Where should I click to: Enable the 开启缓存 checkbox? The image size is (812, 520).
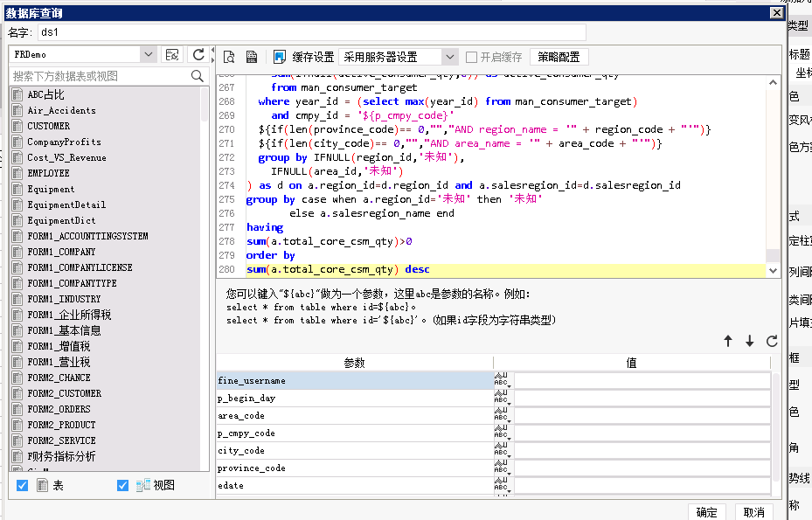click(471, 57)
